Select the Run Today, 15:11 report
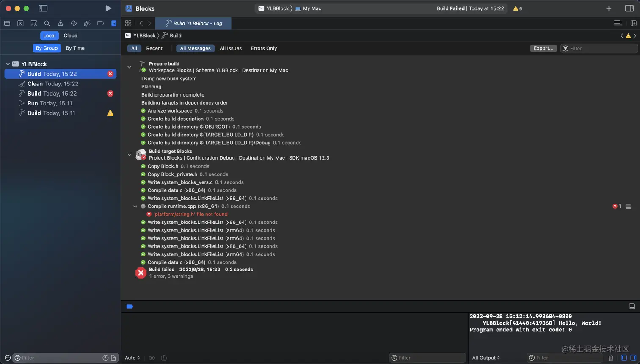The width and height of the screenshot is (640, 364). click(x=61, y=103)
